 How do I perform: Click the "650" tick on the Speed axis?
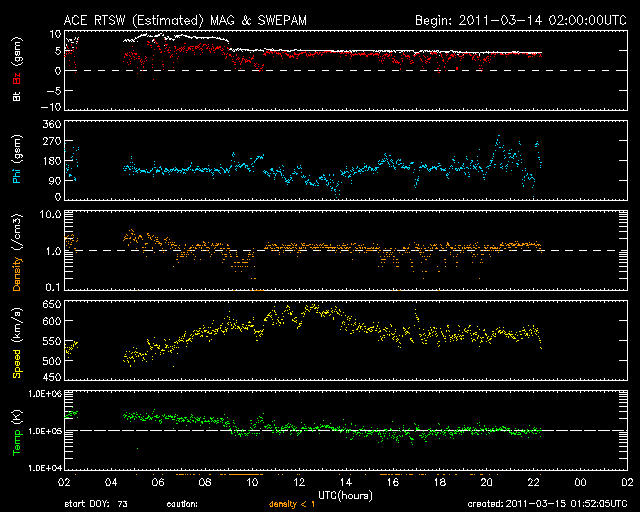coord(52,304)
